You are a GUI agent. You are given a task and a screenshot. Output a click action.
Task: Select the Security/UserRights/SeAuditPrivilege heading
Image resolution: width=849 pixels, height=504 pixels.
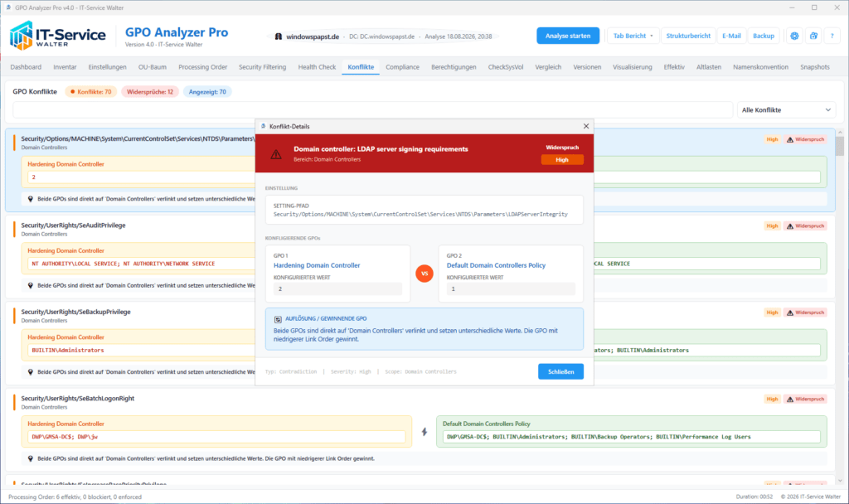coord(73,225)
